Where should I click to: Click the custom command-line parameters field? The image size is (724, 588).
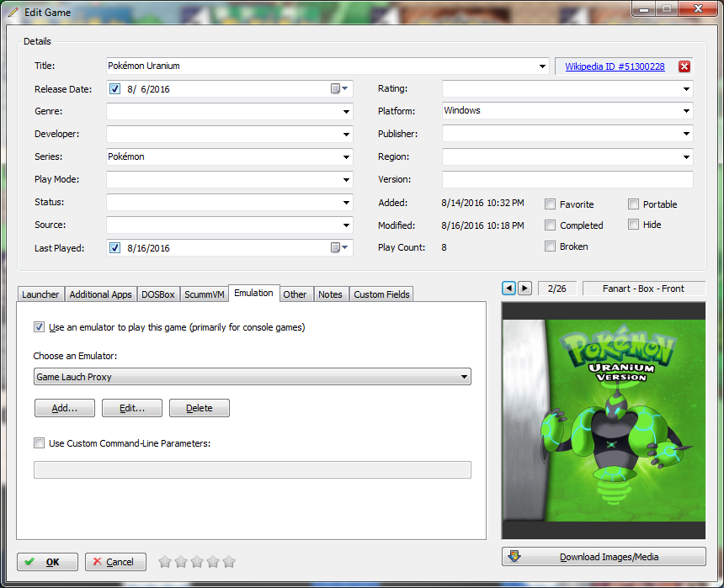tap(252, 470)
